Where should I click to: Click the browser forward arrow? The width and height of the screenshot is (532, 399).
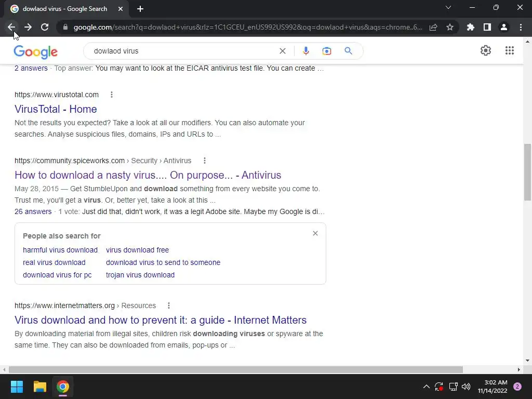[28, 27]
